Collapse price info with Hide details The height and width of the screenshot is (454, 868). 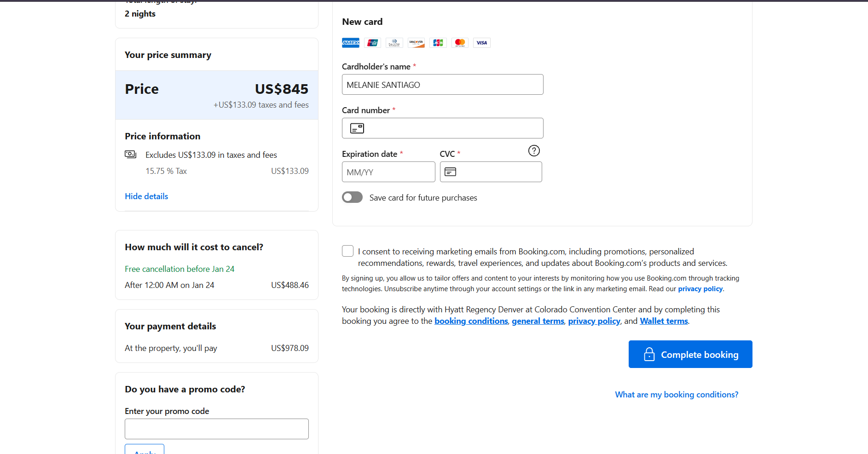click(146, 196)
